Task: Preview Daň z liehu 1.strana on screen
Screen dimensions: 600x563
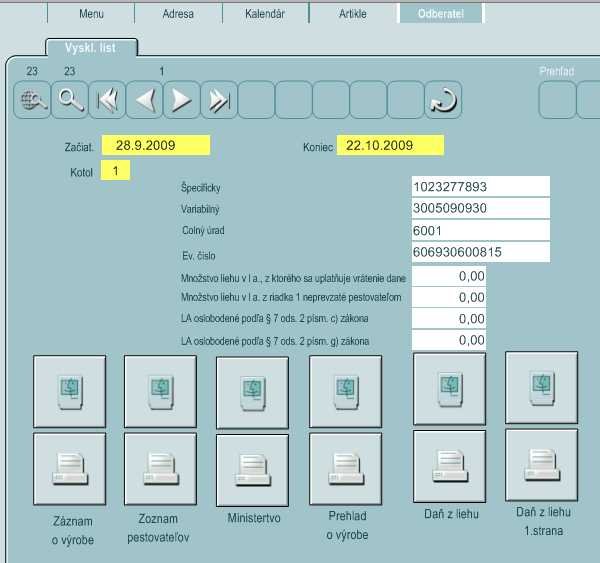Action: [541, 387]
